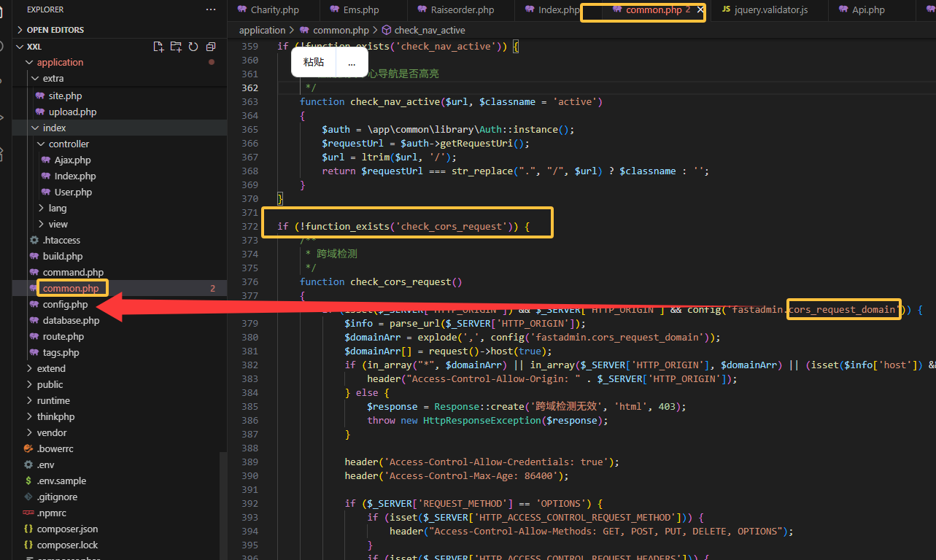
Task: Click "header('Access-Control-Max-Age: 86400');" line
Action: point(456,476)
